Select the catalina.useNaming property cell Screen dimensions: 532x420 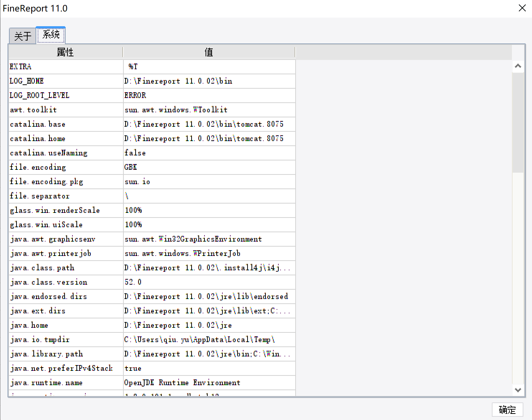66,153
